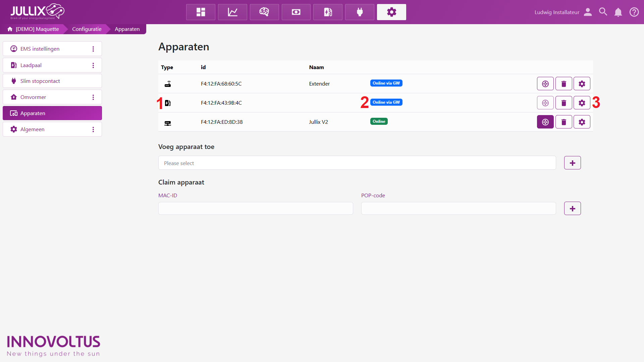Open settings for Jullix V2 device
This screenshot has width=644, height=362.
[582, 122]
